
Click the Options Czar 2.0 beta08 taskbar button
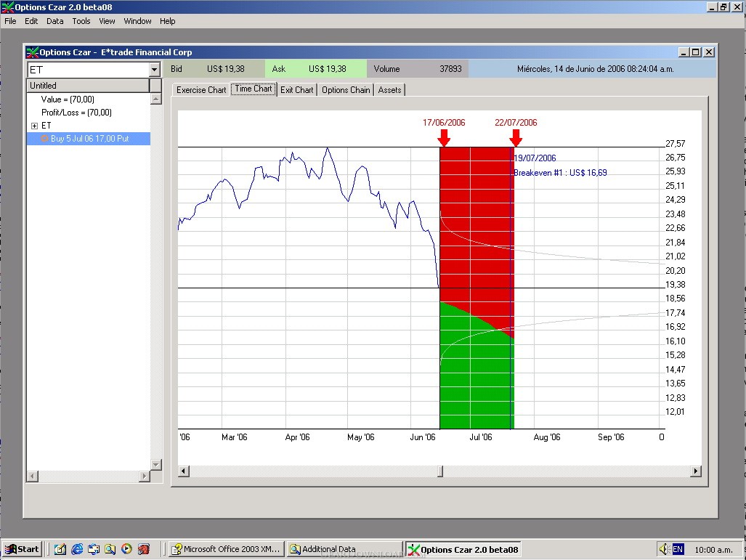(463, 549)
